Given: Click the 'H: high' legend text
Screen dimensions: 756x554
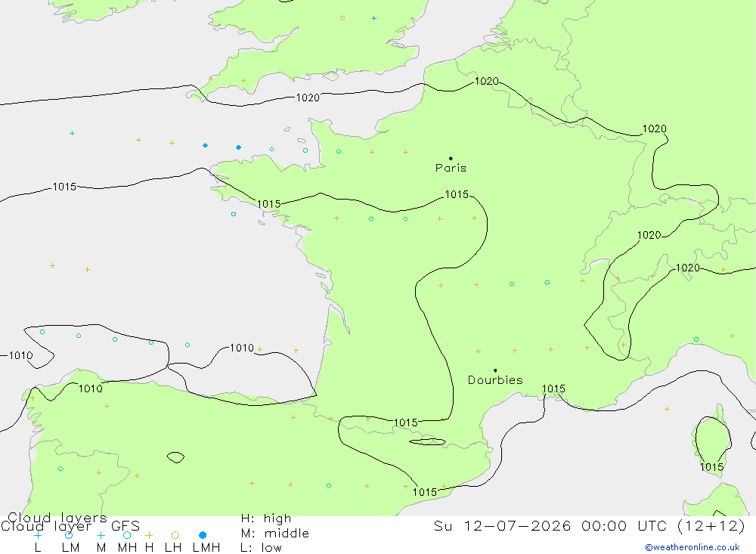Looking at the screenshot, I should coord(266,518).
